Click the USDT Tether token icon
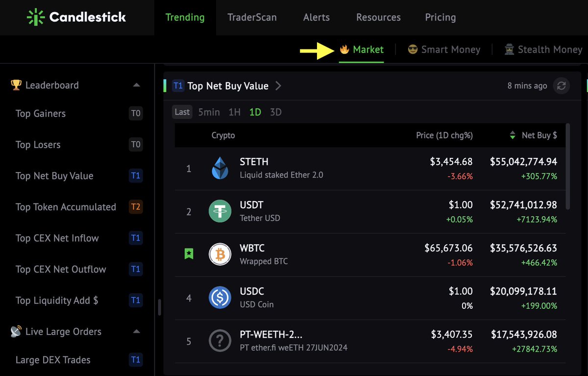This screenshot has height=376, width=588. tap(220, 211)
